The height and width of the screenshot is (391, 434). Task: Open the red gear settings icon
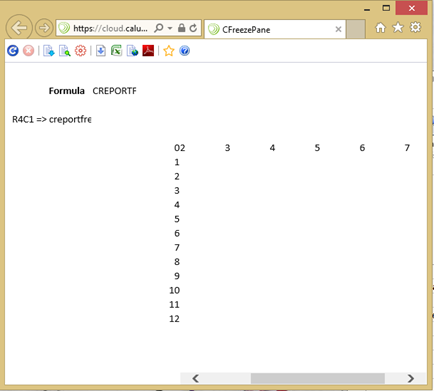click(x=80, y=51)
